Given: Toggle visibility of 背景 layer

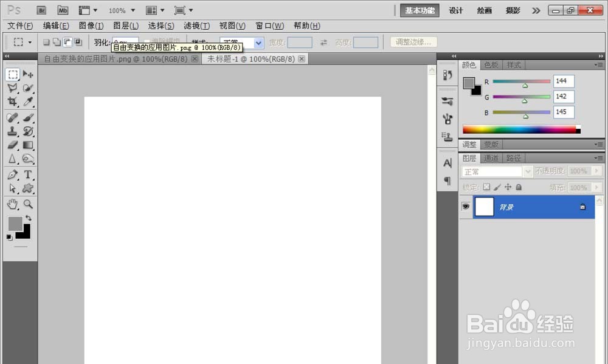Looking at the screenshot, I should pos(466,207).
